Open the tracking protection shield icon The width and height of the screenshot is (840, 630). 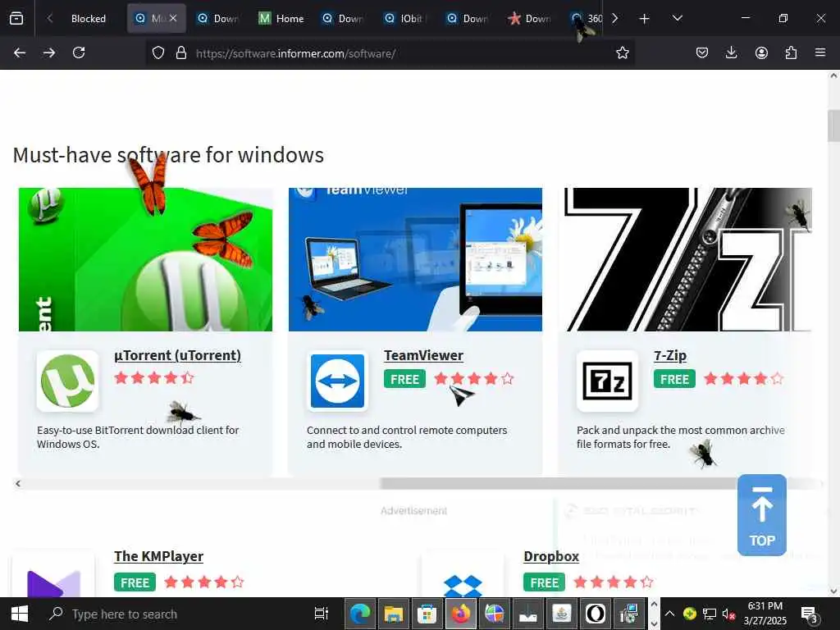(x=158, y=53)
